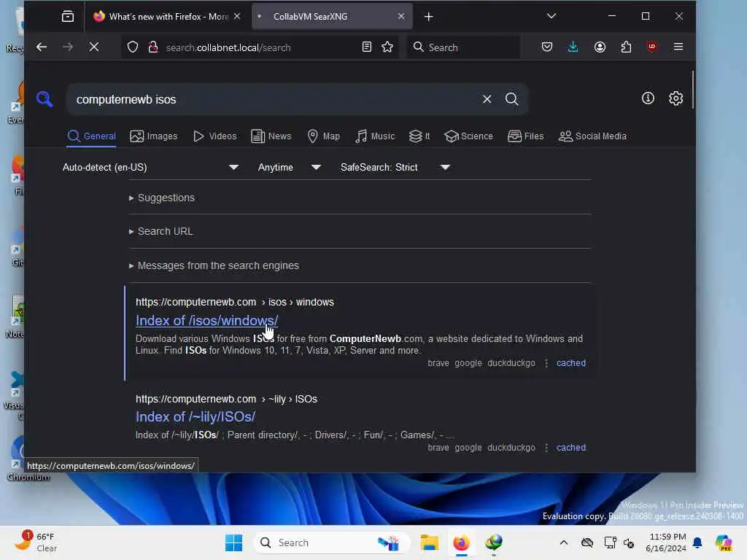Open the SearXNG about info icon
This screenshot has width=747, height=560.
[648, 98]
